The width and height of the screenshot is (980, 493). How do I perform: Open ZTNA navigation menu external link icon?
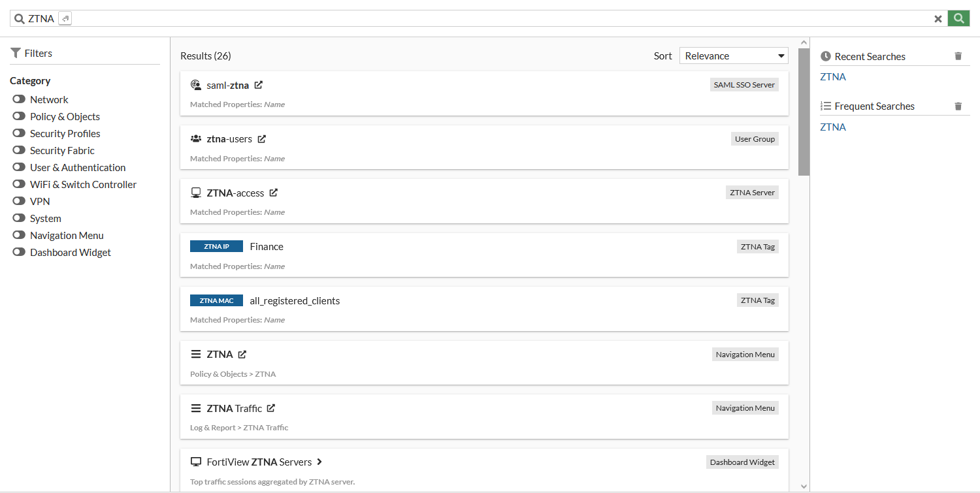242,355
